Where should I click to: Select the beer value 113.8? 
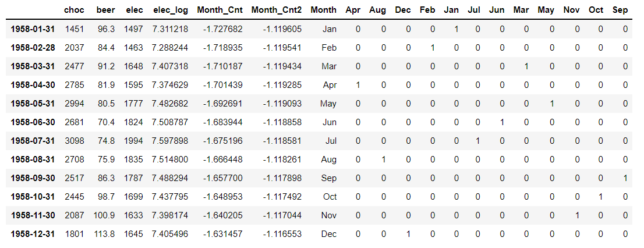(x=104, y=234)
